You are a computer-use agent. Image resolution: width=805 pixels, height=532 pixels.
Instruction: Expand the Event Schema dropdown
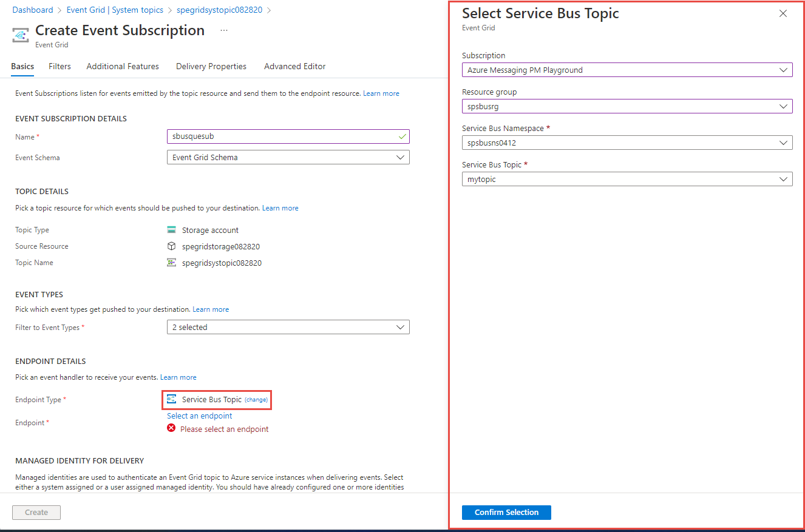288,158
